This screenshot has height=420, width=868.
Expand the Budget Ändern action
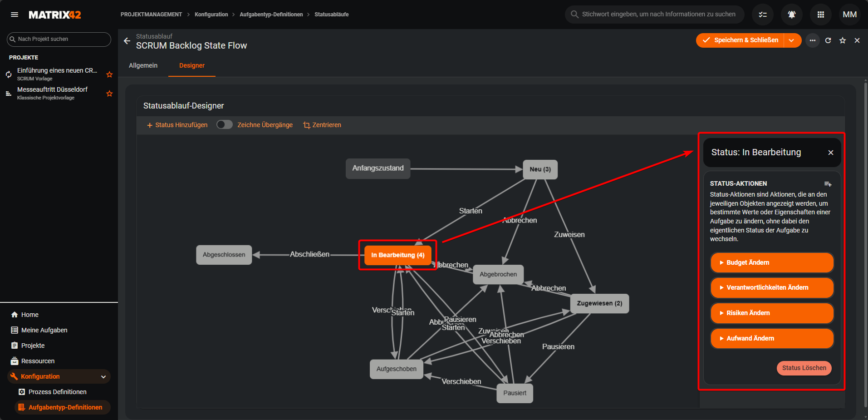[772, 262]
